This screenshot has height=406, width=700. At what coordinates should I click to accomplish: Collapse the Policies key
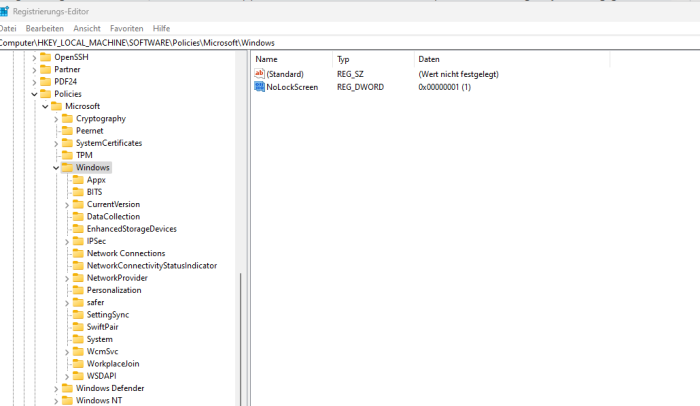tap(34, 94)
